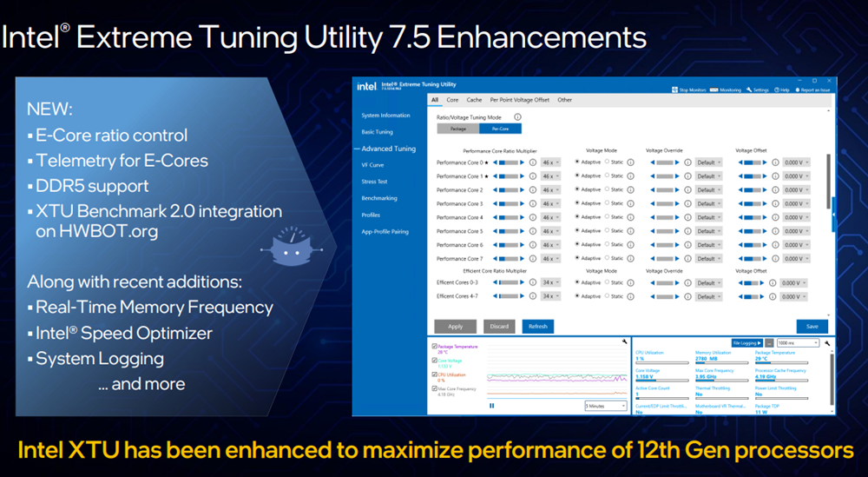Click the ratio multiplier slider for Performance Core 2

pos(508,190)
